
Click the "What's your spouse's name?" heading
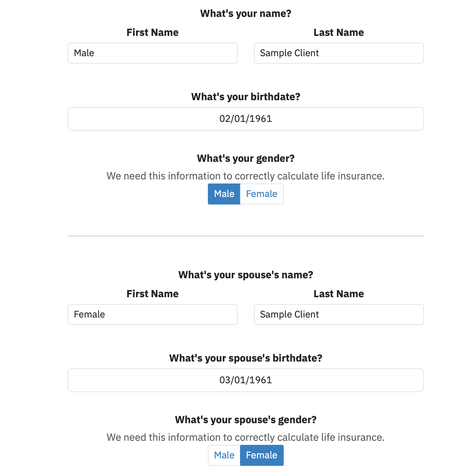click(246, 275)
